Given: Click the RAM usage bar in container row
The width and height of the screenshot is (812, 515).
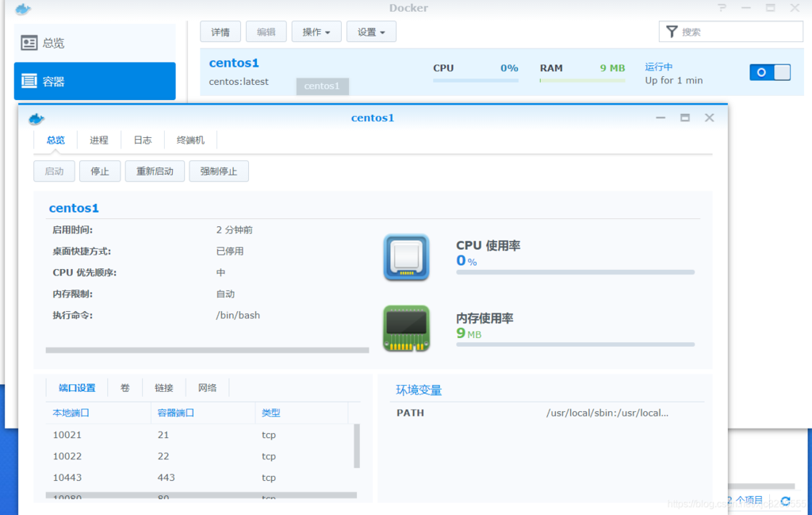Looking at the screenshot, I should 583,80.
